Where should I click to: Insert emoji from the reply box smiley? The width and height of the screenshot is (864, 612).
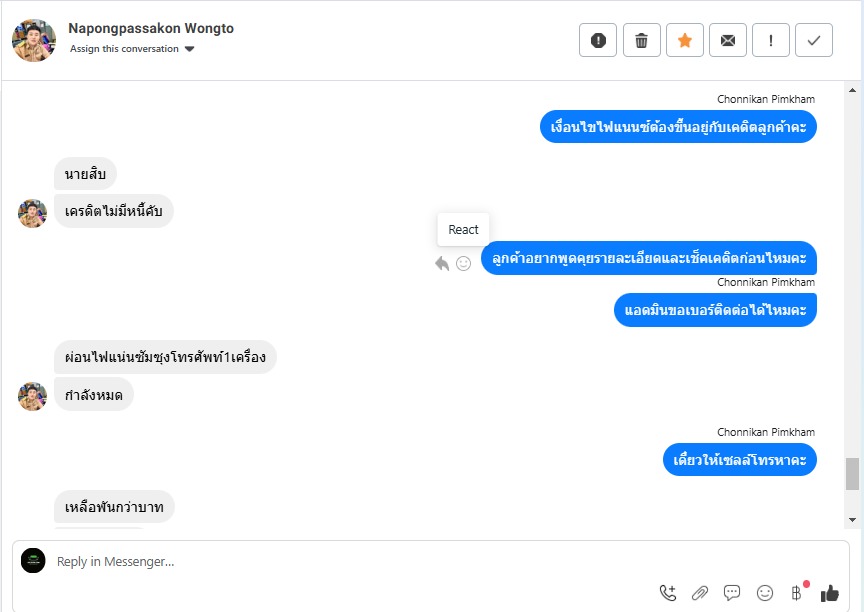(765, 593)
